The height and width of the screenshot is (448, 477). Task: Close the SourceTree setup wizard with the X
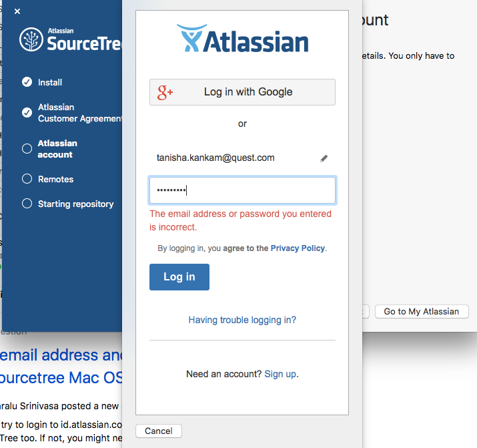coord(17,11)
